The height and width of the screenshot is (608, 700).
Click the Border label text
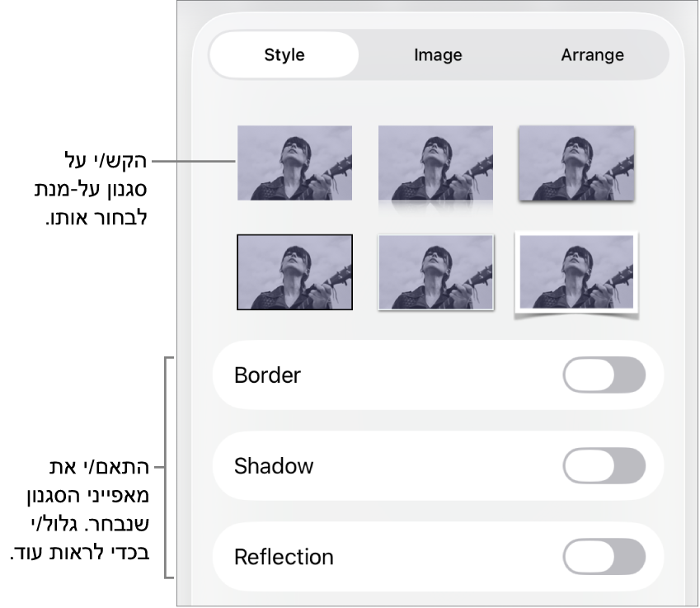point(268,375)
